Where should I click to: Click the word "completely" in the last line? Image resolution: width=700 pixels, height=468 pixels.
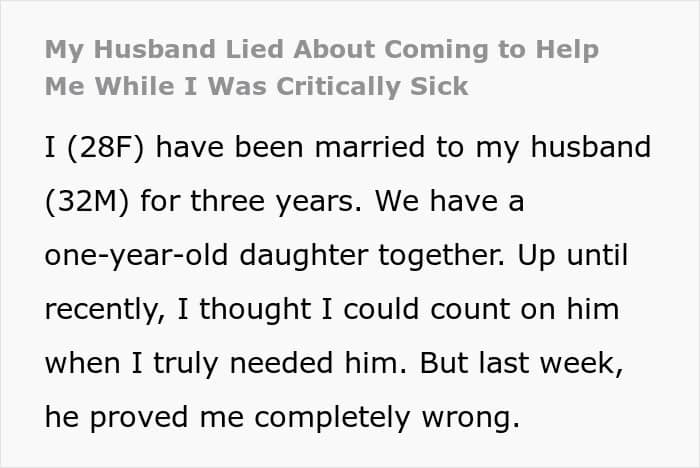coord(333,418)
